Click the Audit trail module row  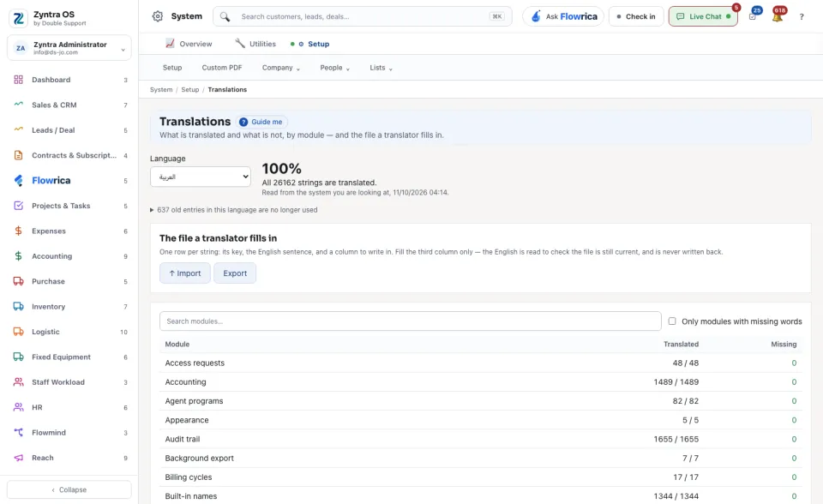[x=481, y=439]
